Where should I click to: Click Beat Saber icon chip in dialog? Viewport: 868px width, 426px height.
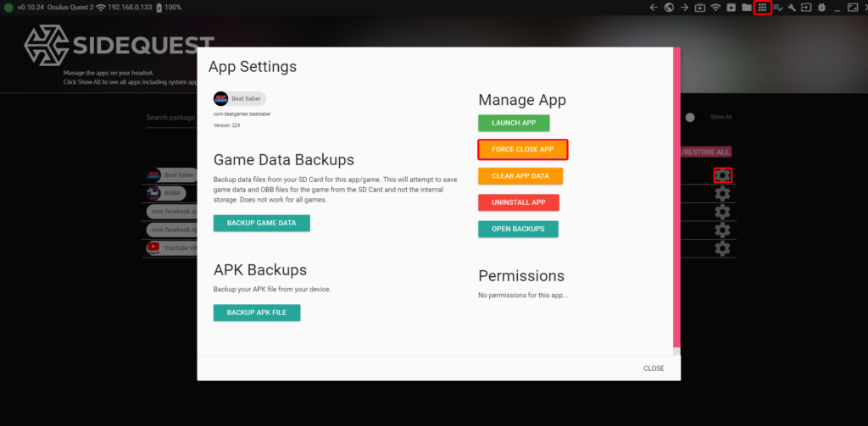(x=240, y=98)
